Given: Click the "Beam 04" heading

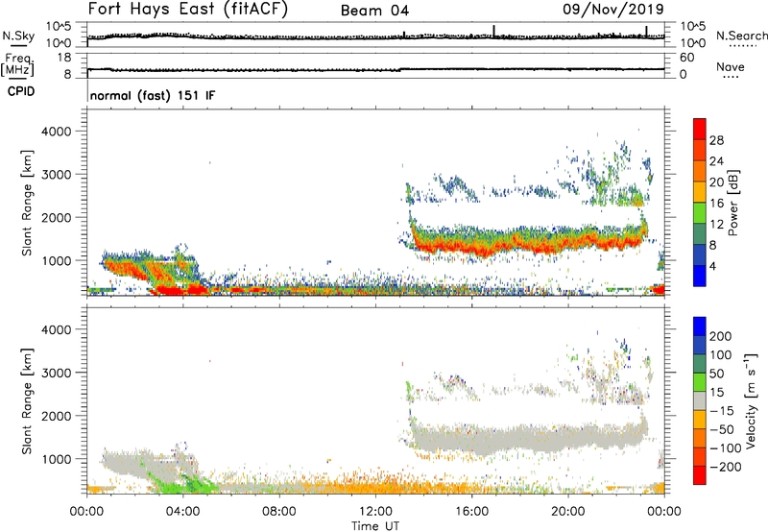Looking at the screenshot, I should 374,11.
